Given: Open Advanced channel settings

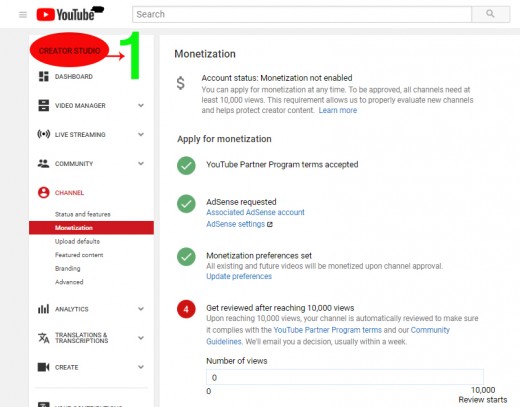Looking at the screenshot, I should point(69,282).
